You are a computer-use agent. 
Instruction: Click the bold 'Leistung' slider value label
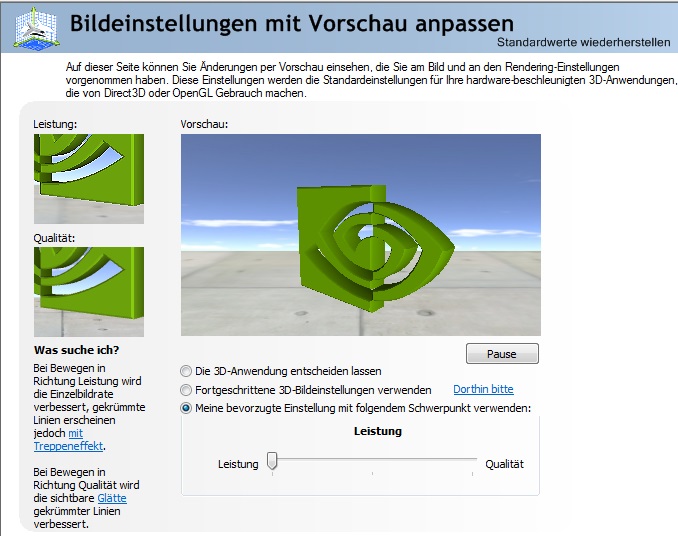378,431
